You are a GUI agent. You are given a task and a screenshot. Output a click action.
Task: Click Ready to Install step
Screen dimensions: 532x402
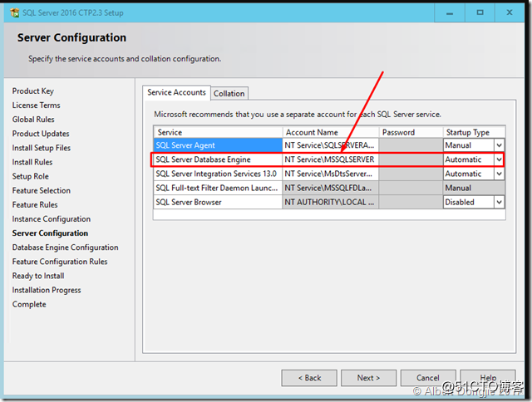pyautogui.click(x=38, y=277)
